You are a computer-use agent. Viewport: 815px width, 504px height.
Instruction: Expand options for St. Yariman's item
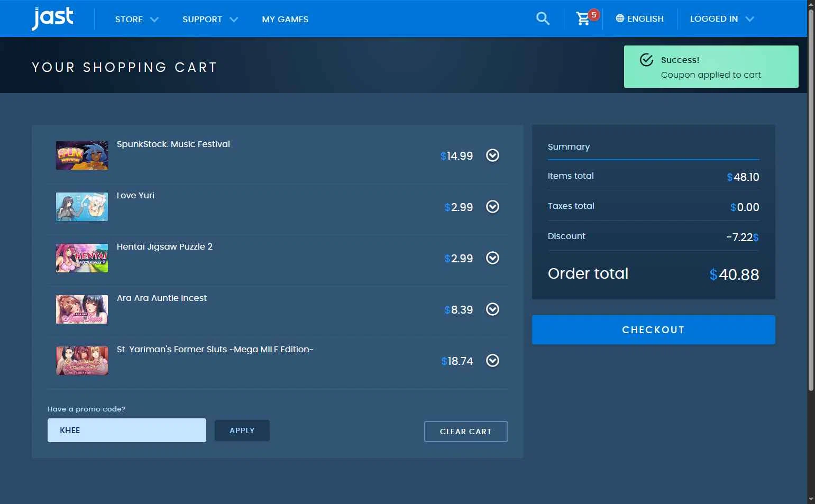(x=492, y=361)
